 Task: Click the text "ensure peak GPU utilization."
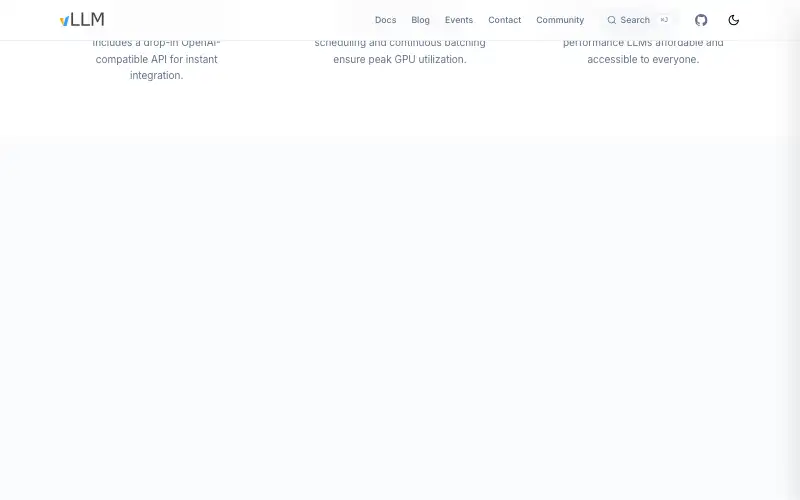(400, 59)
